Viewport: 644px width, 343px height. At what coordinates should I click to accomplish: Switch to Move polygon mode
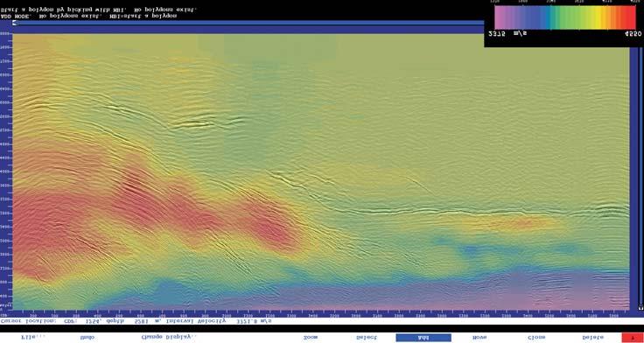click(x=479, y=337)
